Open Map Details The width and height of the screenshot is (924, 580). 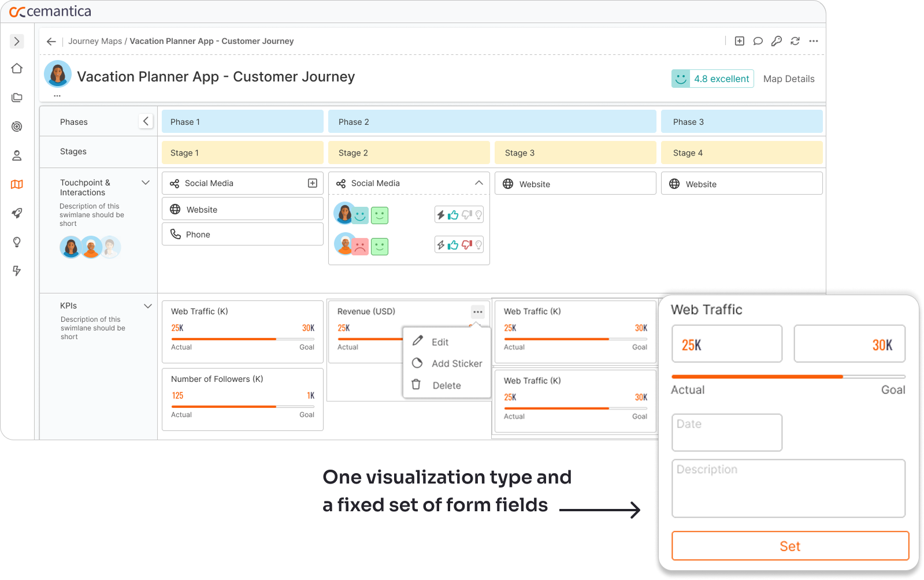[x=789, y=79]
